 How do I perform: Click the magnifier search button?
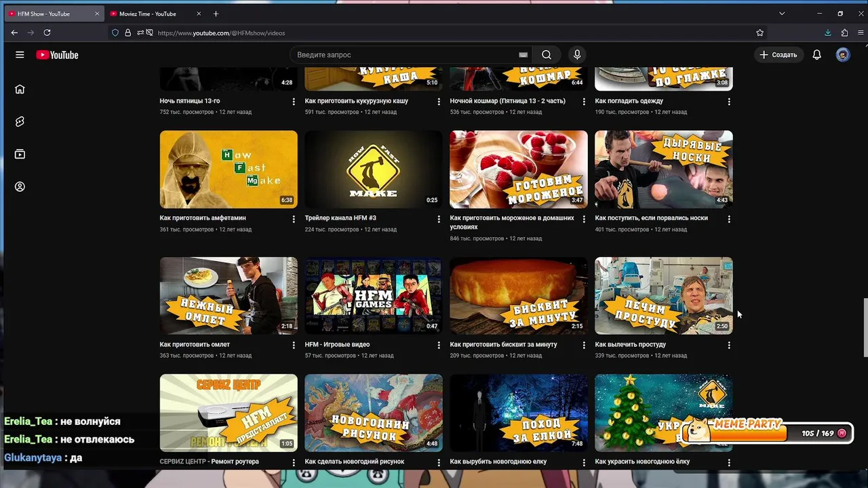547,55
